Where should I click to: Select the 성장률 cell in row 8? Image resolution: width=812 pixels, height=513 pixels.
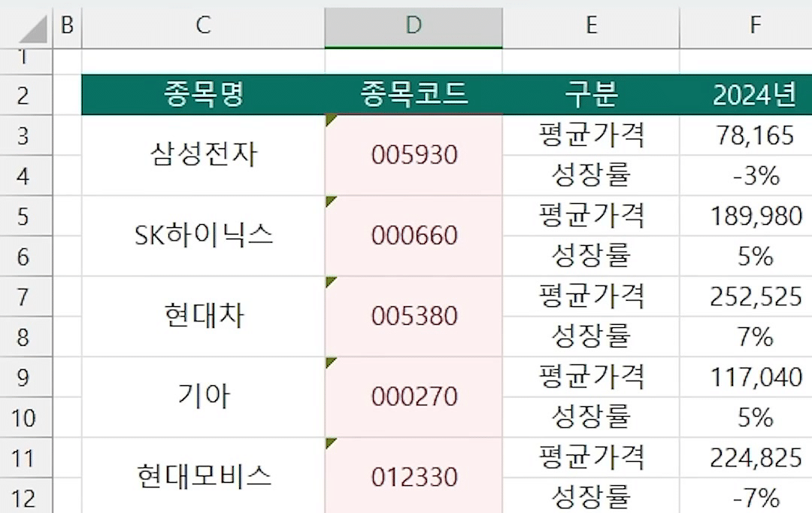coord(591,337)
